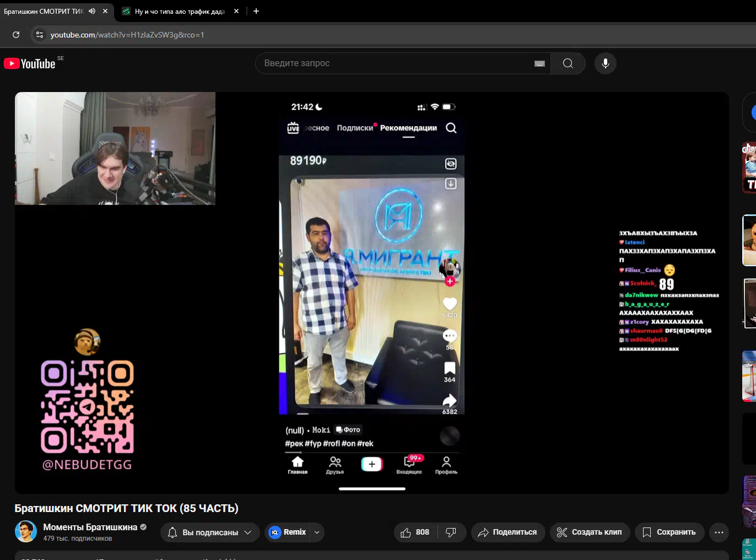Click the #рек #fyp hashtags text

(329, 443)
